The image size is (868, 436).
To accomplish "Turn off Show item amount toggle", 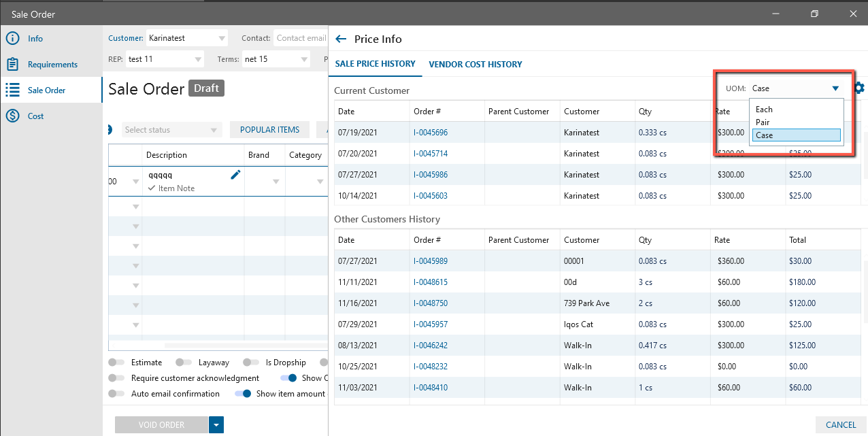I will (x=243, y=394).
